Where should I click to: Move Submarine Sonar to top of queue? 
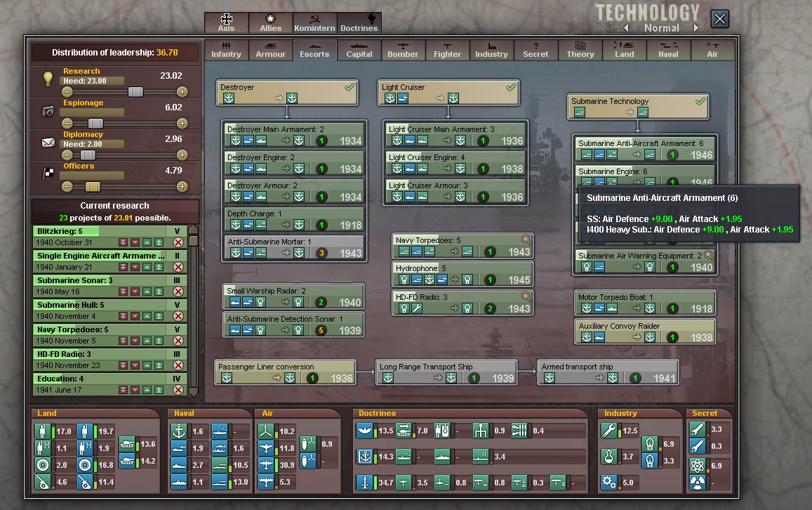(x=159, y=292)
